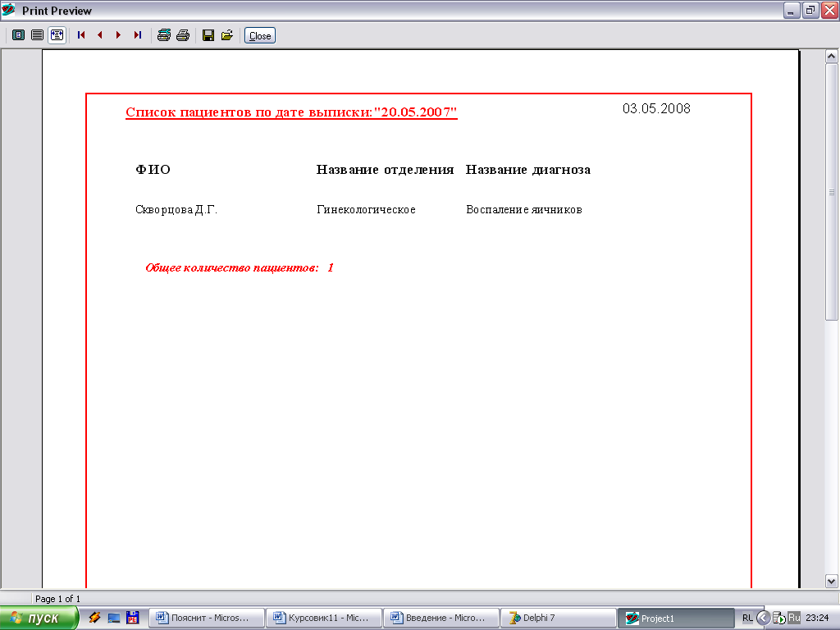Image resolution: width=840 pixels, height=630 pixels.
Task: Click the Ru keyboard layout indicator
Action: coord(794,618)
